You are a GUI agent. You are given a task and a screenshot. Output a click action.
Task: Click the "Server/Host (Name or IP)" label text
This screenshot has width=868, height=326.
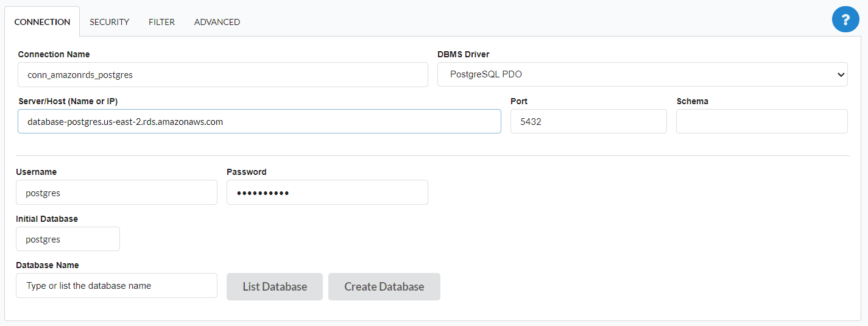click(68, 101)
